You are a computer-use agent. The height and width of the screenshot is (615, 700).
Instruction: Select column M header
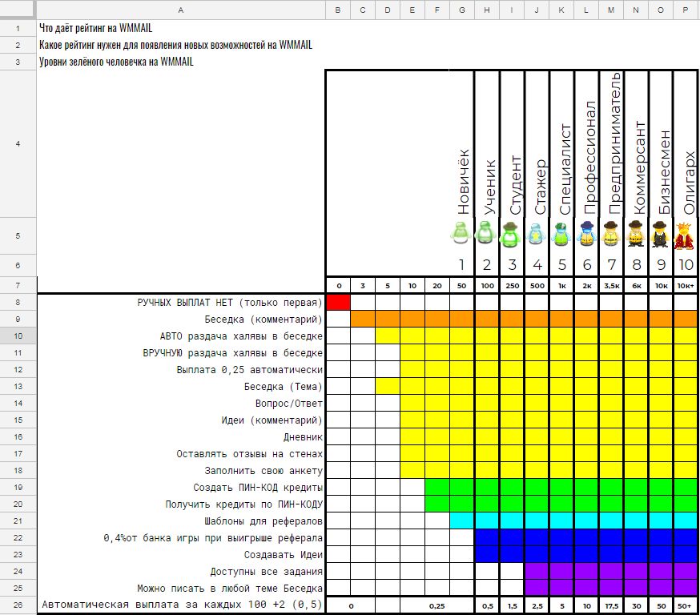pyautogui.click(x=611, y=10)
